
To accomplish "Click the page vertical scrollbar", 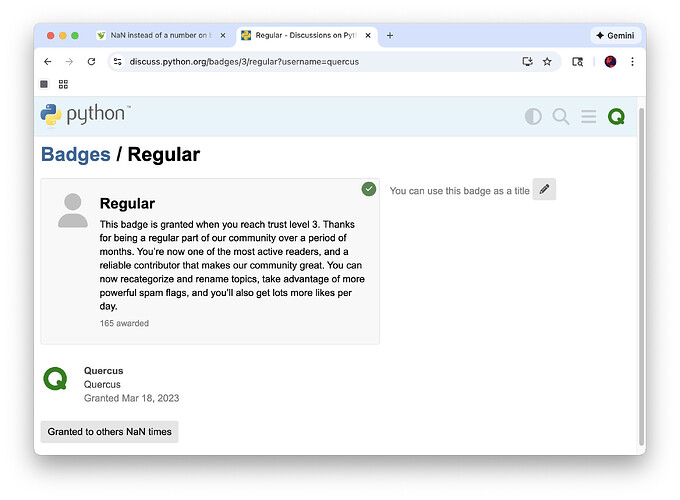I will (x=641, y=276).
